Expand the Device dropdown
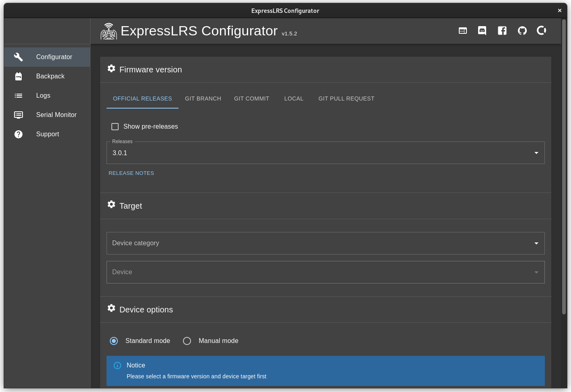This screenshot has width=571, height=392. (326, 272)
